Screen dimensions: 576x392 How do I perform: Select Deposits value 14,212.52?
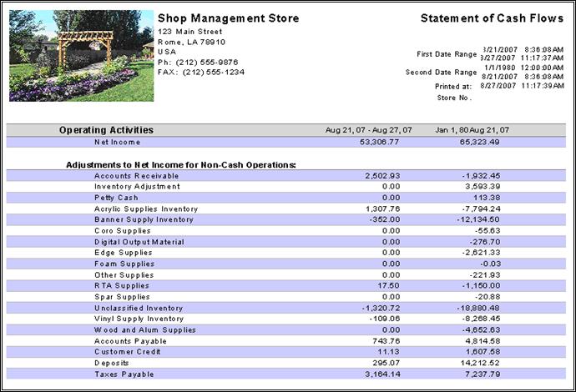pyautogui.click(x=480, y=363)
